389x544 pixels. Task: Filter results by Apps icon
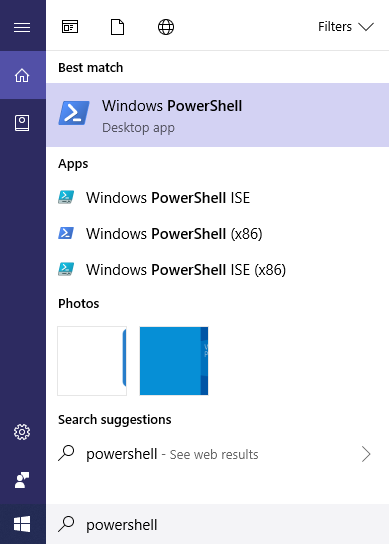click(x=70, y=27)
